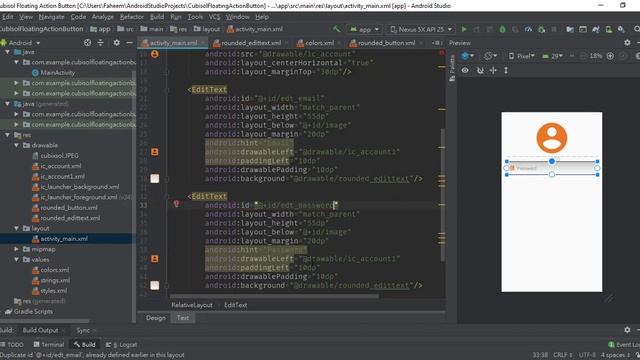Toggle autoconnect magnet icon in preview

[x=480, y=70]
